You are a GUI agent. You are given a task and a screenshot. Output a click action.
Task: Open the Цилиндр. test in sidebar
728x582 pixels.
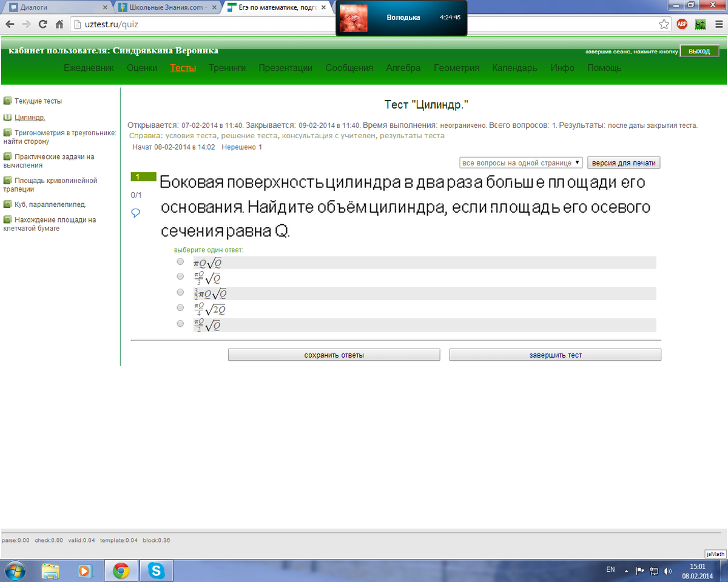point(30,118)
